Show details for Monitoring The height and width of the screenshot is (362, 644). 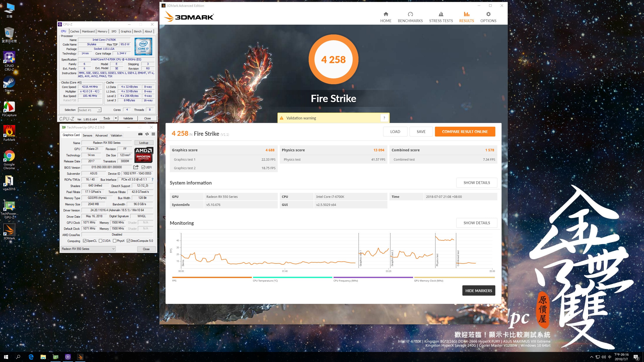(477, 223)
